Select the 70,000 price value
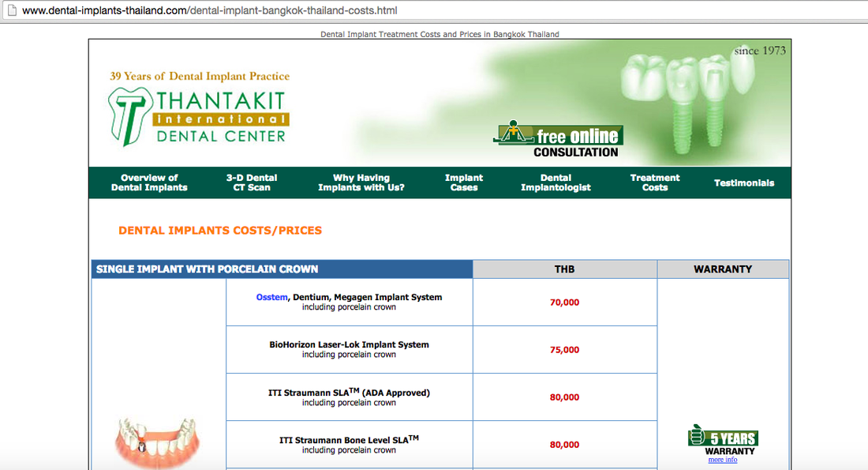This screenshot has height=470, width=868. [x=564, y=303]
